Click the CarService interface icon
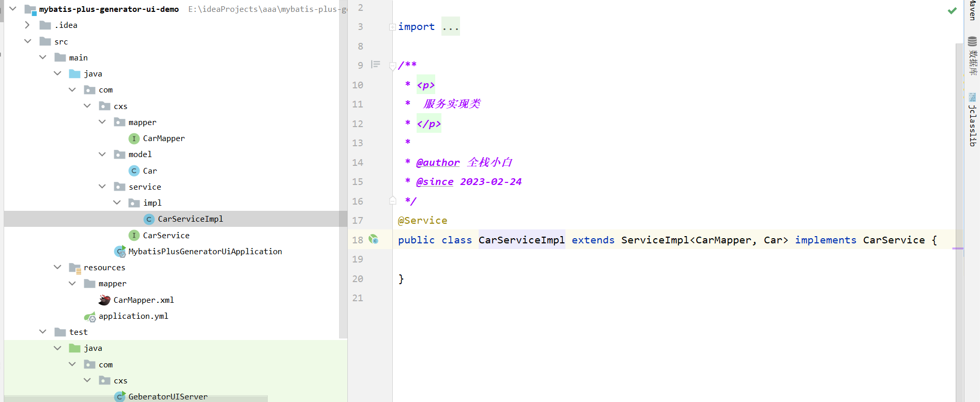Image resolution: width=980 pixels, height=402 pixels. (134, 235)
